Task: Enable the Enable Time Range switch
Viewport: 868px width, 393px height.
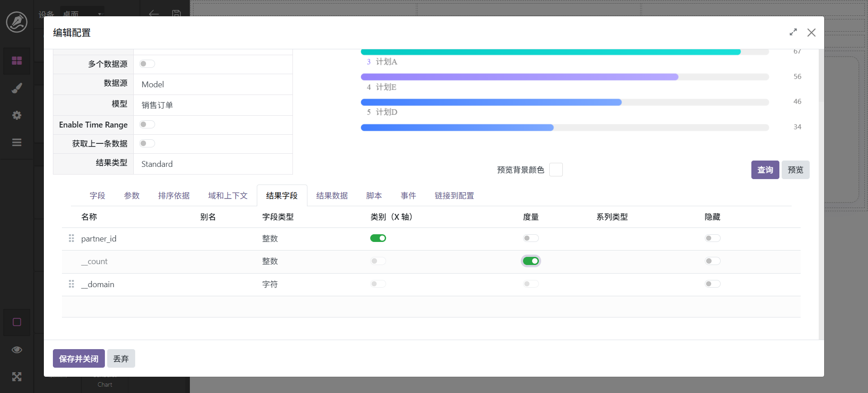Action: pos(147,124)
